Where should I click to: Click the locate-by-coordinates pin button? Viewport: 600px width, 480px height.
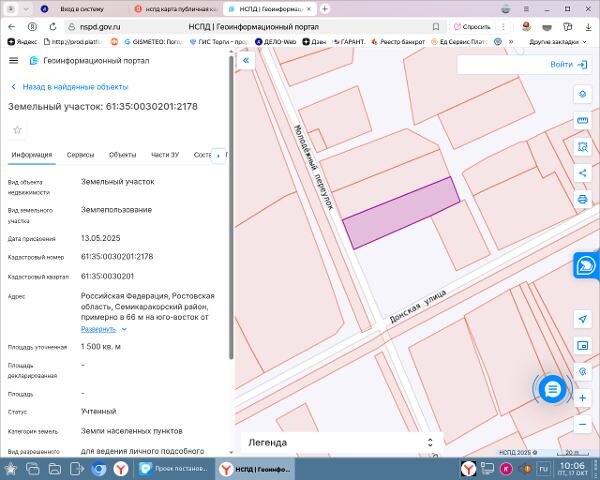click(x=582, y=372)
